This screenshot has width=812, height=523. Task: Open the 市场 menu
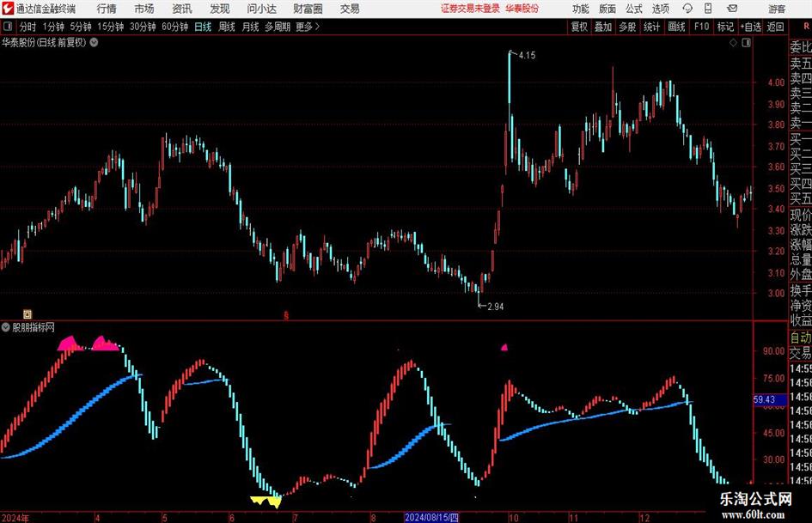[144, 9]
